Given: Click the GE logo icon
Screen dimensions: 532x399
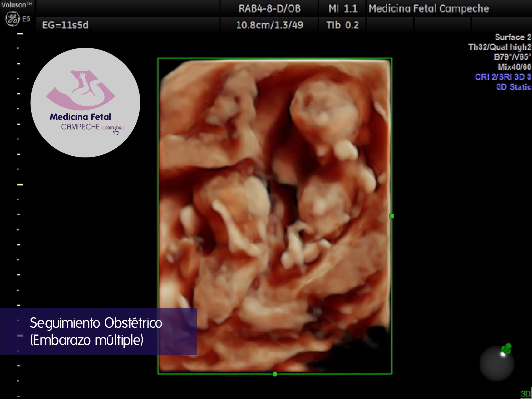Looking at the screenshot, I should [12, 19].
